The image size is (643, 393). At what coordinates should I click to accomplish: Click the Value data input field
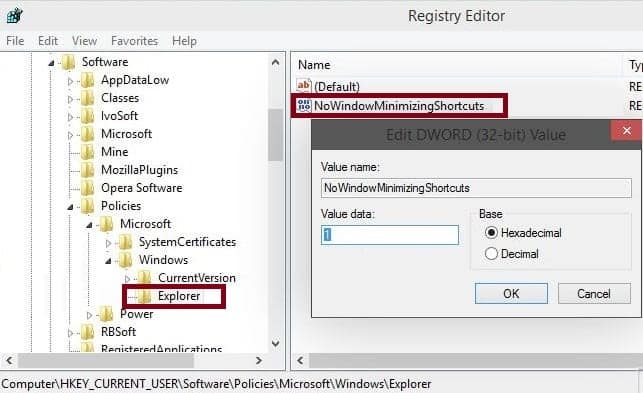tap(390, 235)
